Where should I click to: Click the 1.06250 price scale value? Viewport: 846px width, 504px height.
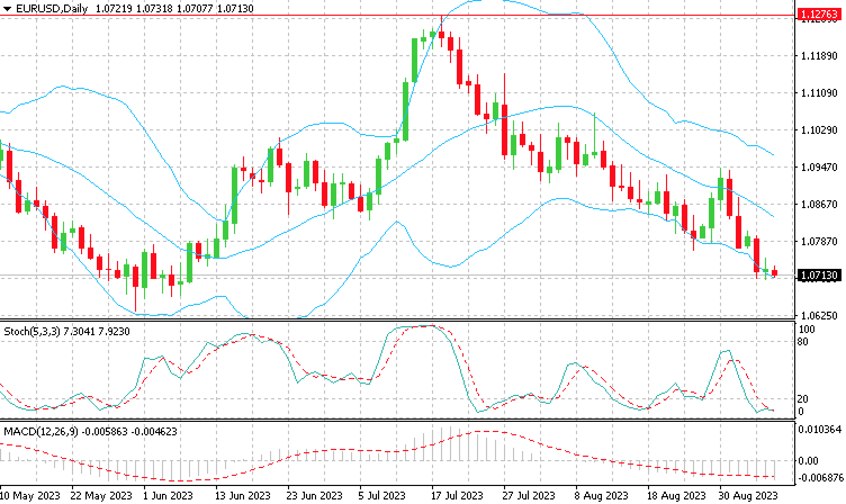coord(819,316)
